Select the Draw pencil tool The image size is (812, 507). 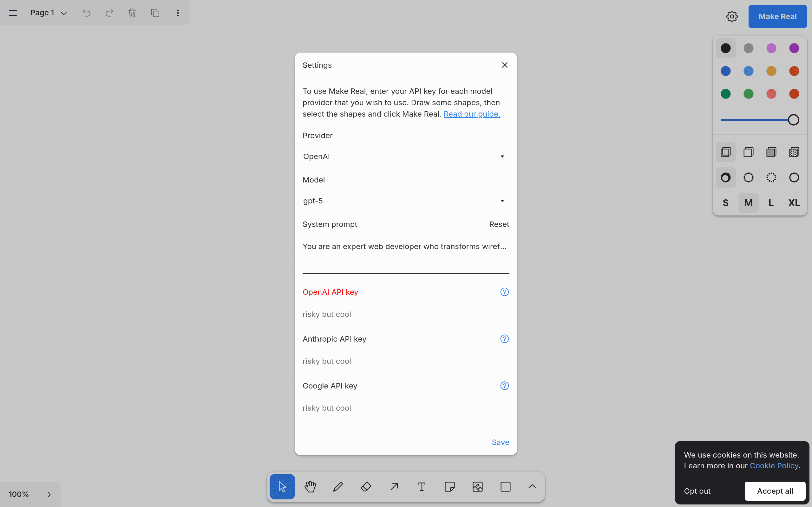(x=338, y=486)
